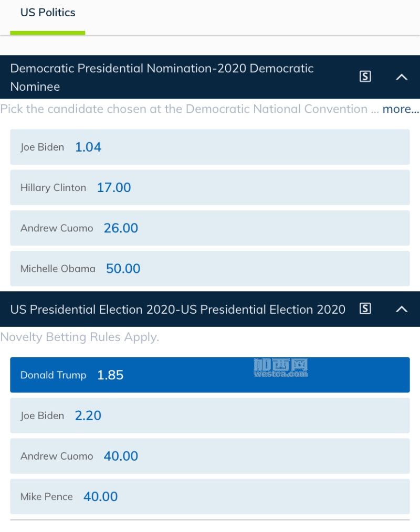The height and width of the screenshot is (532, 420).
Task: Click the S icon in Democratic Nomination header
Action: (365, 77)
